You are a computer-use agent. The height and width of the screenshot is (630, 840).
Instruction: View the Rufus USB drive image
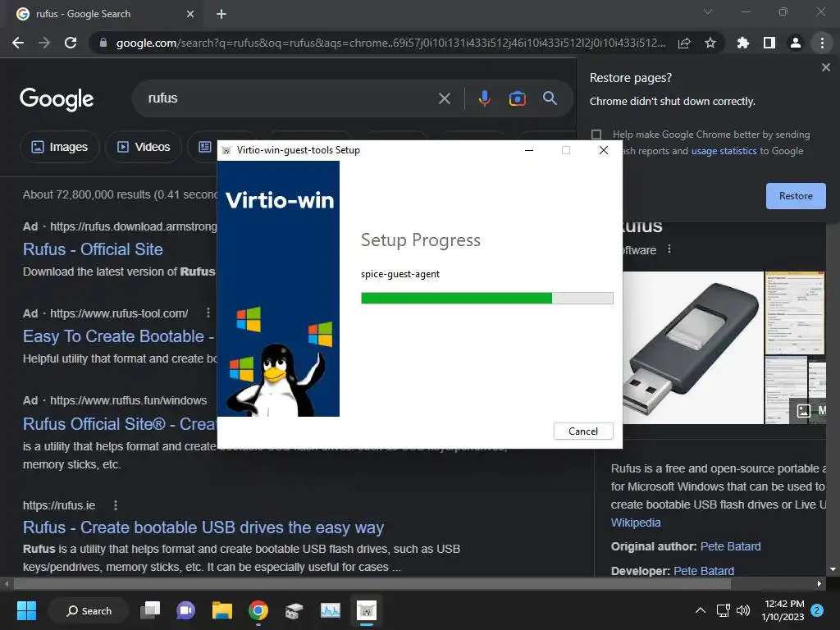point(693,348)
